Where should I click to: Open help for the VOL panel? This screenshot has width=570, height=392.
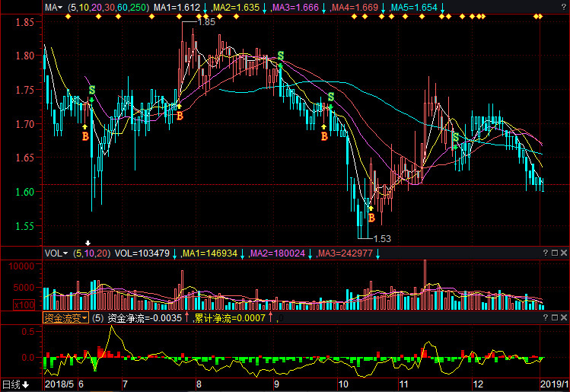point(546,253)
